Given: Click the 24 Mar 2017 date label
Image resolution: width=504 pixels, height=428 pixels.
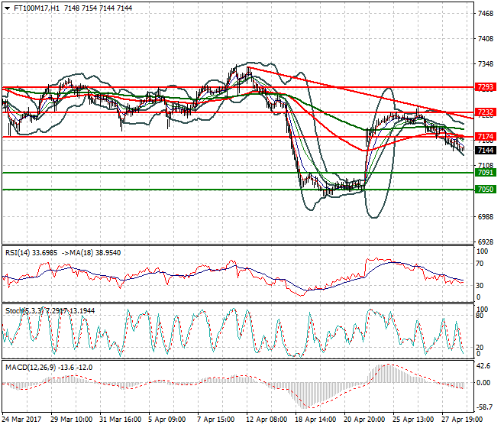Looking at the screenshot, I should click(x=21, y=420).
